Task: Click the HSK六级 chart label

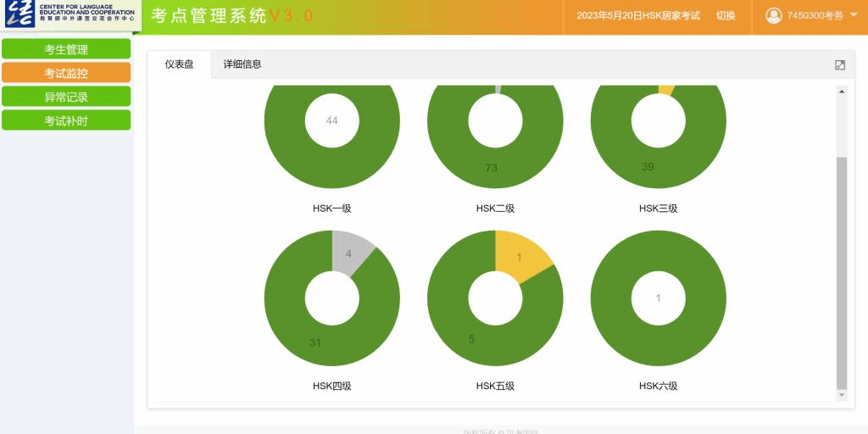Action: (658, 387)
